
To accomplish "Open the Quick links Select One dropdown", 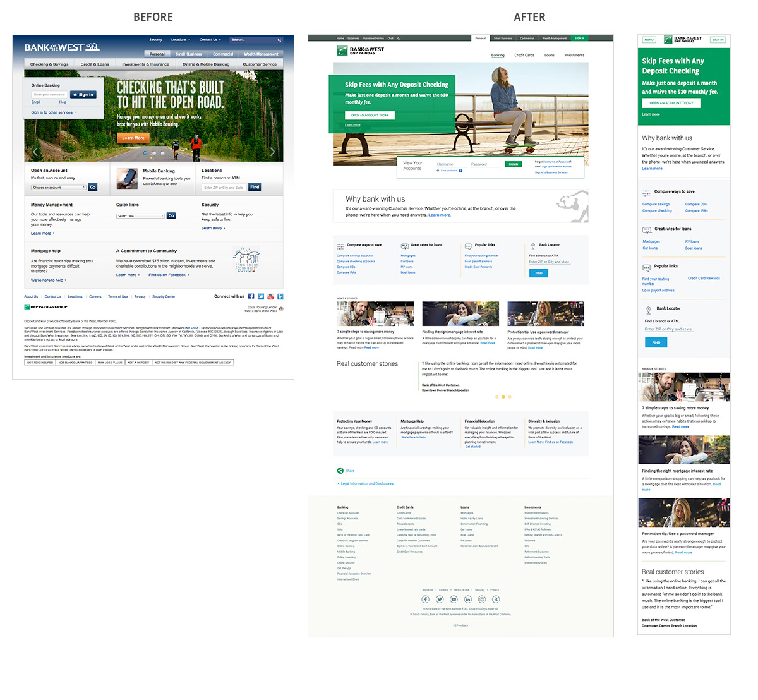I will [x=140, y=216].
